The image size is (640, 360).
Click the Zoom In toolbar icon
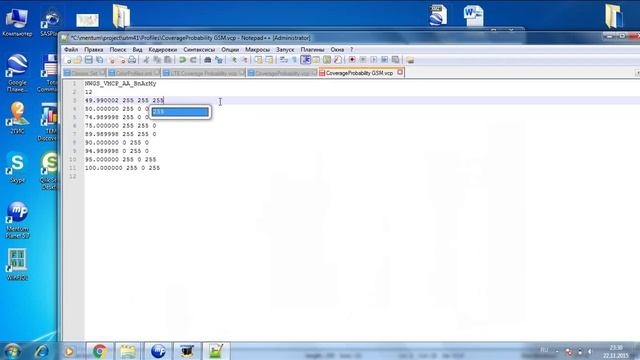(x=234, y=60)
